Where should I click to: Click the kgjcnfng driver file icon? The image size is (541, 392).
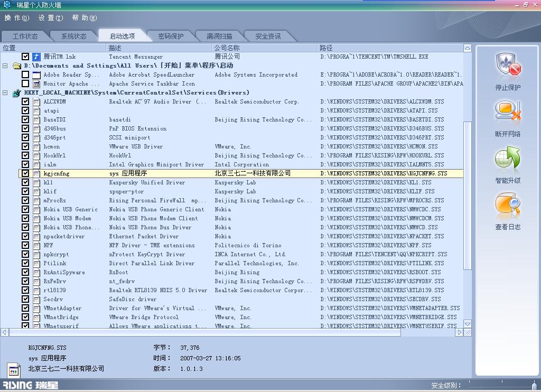pos(36,173)
